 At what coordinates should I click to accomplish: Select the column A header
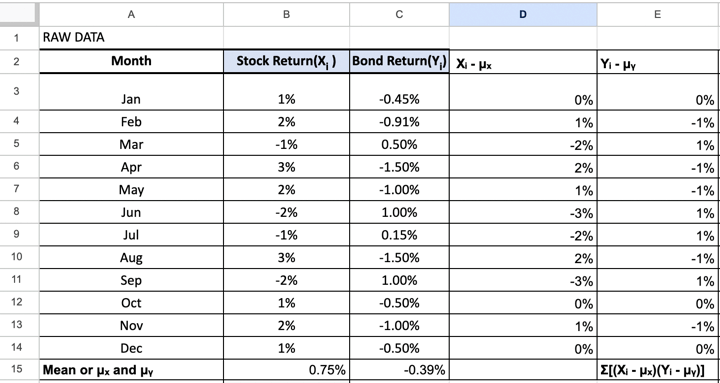[131, 15]
